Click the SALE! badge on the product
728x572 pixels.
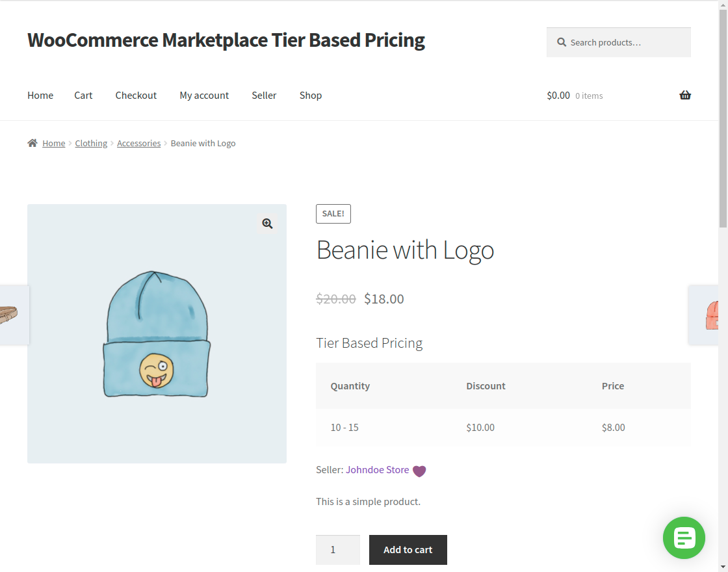(333, 213)
